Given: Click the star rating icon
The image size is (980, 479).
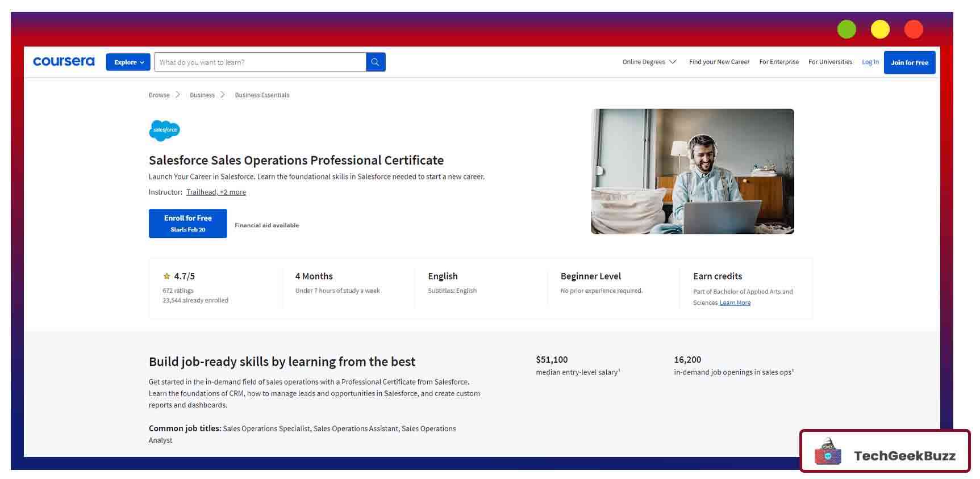Looking at the screenshot, I should [166, 276].
